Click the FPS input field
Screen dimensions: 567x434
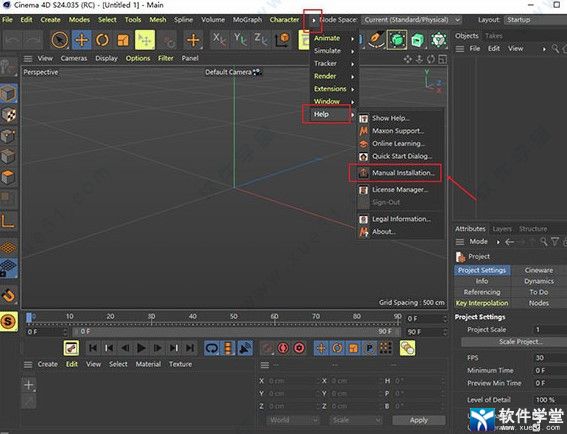tap(550, 358)
